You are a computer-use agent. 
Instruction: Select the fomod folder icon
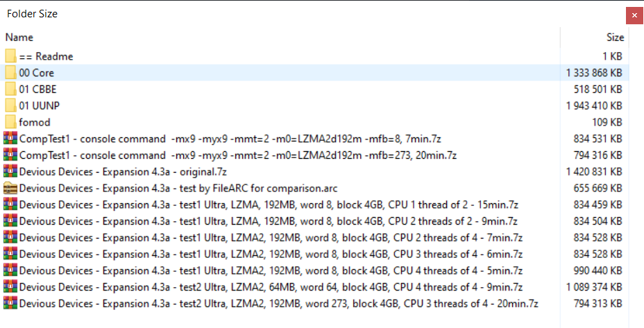tap(10, 122)
